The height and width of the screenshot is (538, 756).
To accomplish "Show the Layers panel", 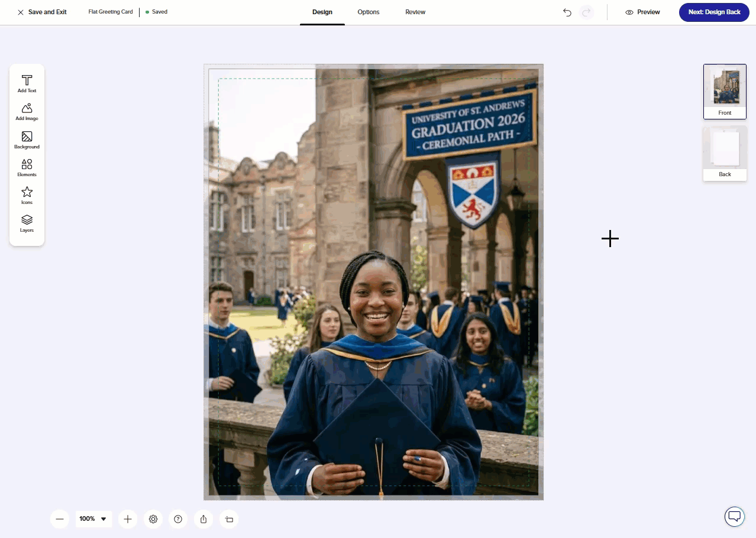I will point(27,223).
